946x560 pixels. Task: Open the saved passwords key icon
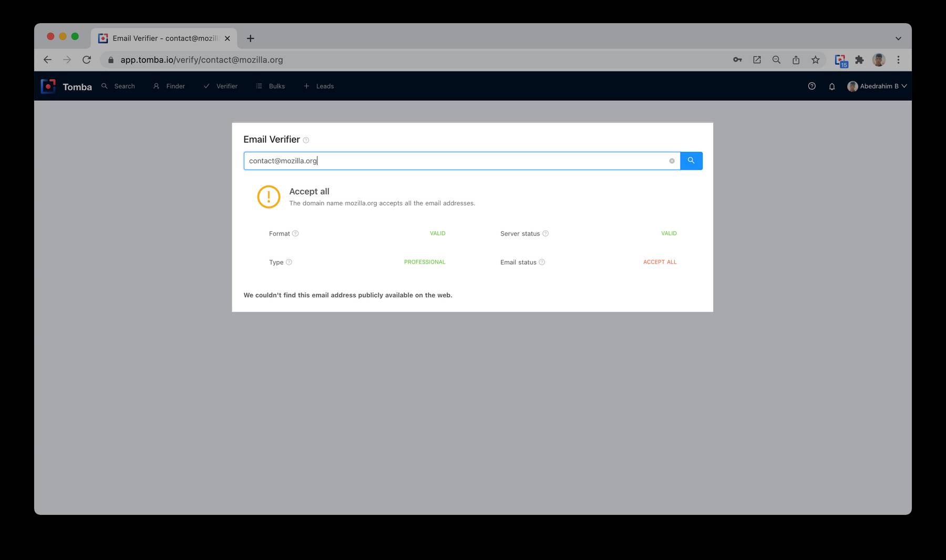737,60
